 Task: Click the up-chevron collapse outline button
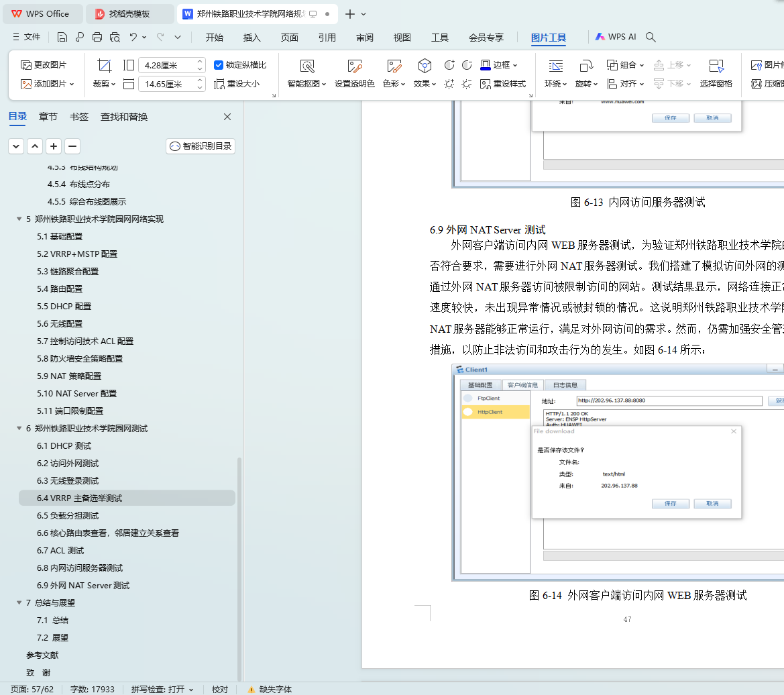pyautogui.click(x=35, y=146)
